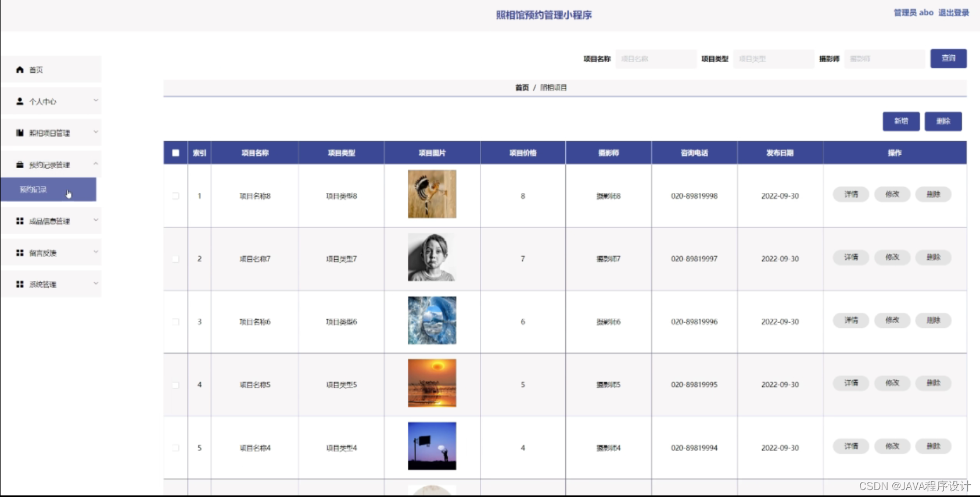
Task: Click the person icon for 个人中心
Action: [x=20, y=101]
